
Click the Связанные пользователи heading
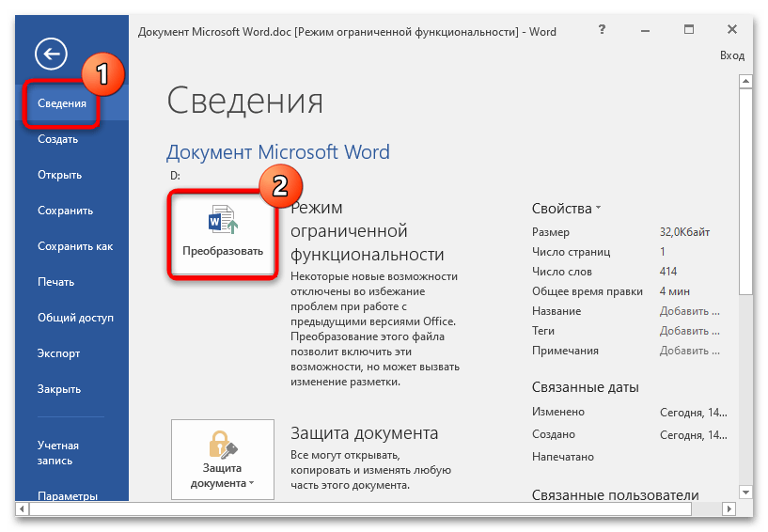[x=615, y=494]
